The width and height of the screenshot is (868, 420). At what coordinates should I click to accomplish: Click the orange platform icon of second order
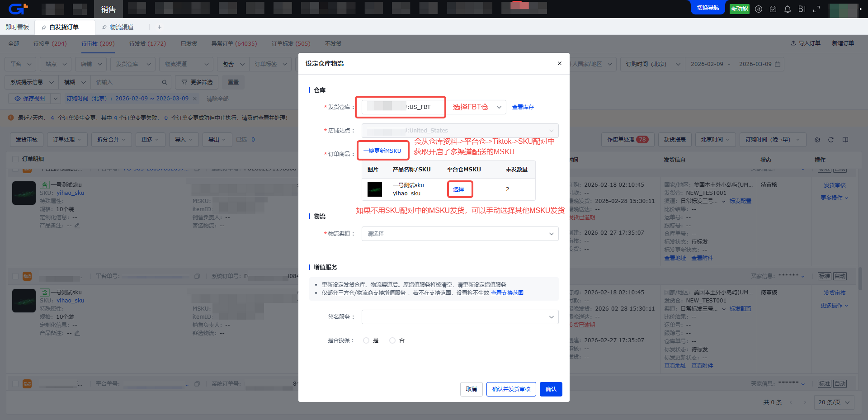click(x=27, y=276)
